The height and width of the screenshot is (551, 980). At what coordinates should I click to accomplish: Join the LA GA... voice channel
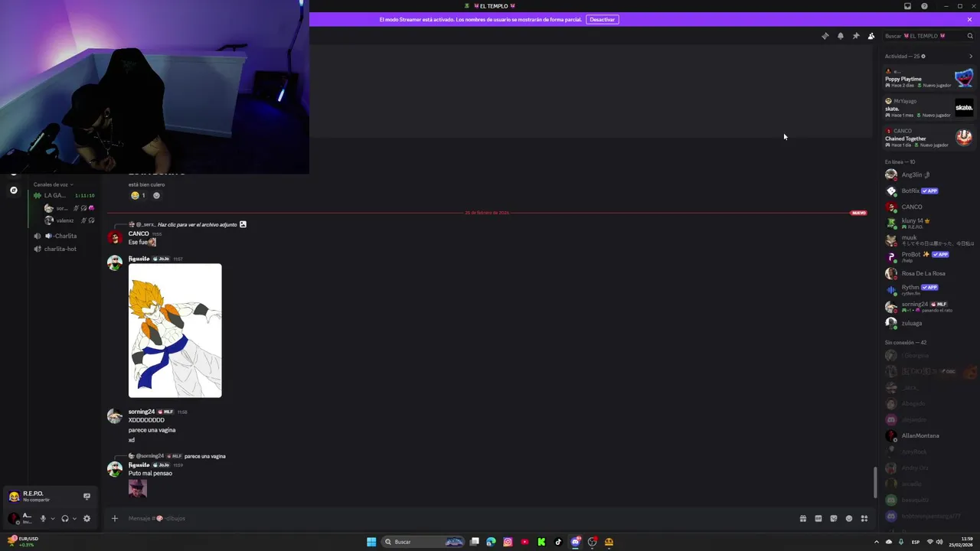click(x=64, y=195)
